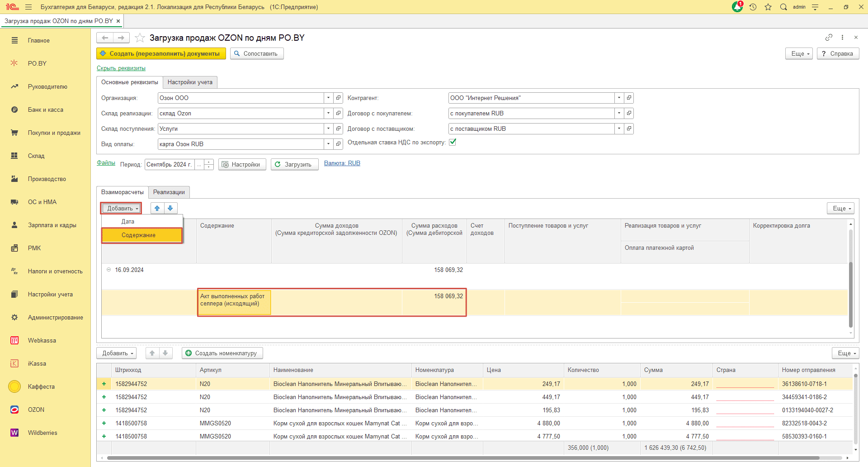The width and height of the screenshot is (868, 467).
Task: Open Контрагент dropdown arrow
Action: (x=619, y=98)
